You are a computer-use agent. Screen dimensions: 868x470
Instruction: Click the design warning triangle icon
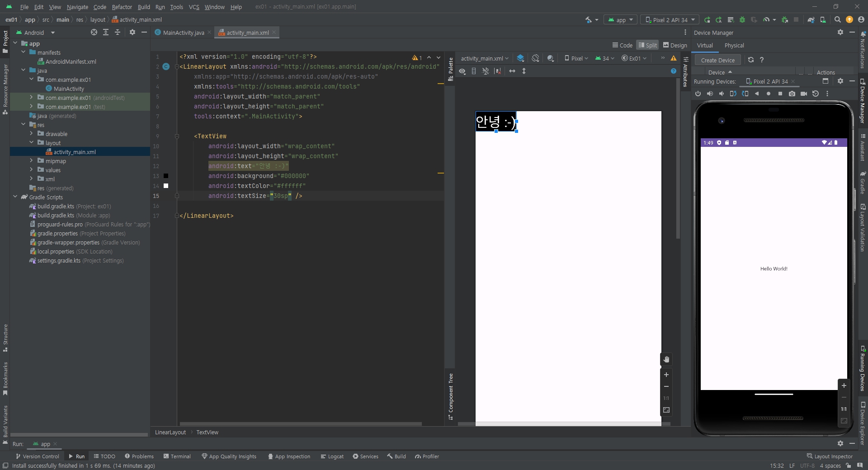(674, 58)
